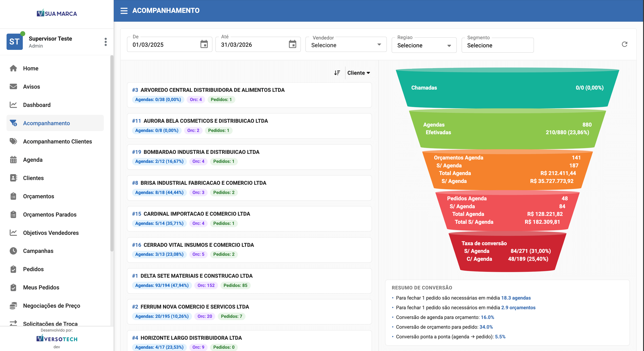Open the hamburger menu in the header
Viewport: 644px width, 351px height.
tap(124, 11)
